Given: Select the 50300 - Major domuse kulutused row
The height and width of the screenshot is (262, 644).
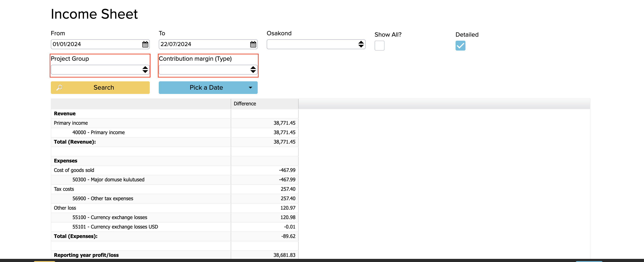Looking at the screenshot, I should (174, 180).
